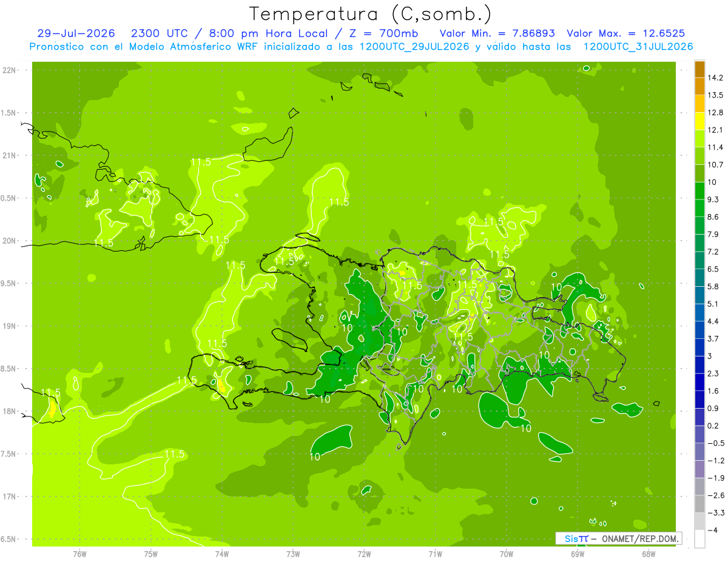
Task: Click the "14.2" color scale label
Action: (715, 78)
